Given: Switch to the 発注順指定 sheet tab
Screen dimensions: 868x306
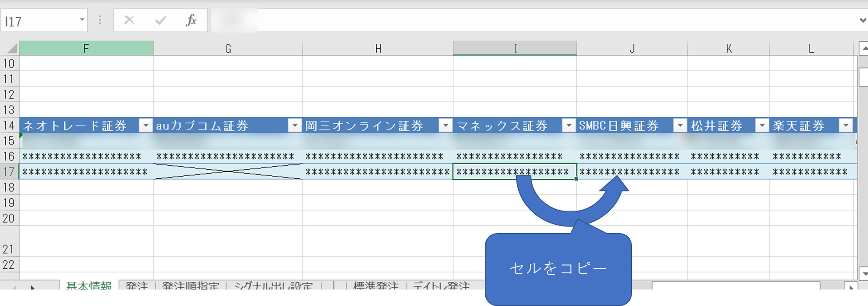Looking at the screenshot, I should (191, 286).
